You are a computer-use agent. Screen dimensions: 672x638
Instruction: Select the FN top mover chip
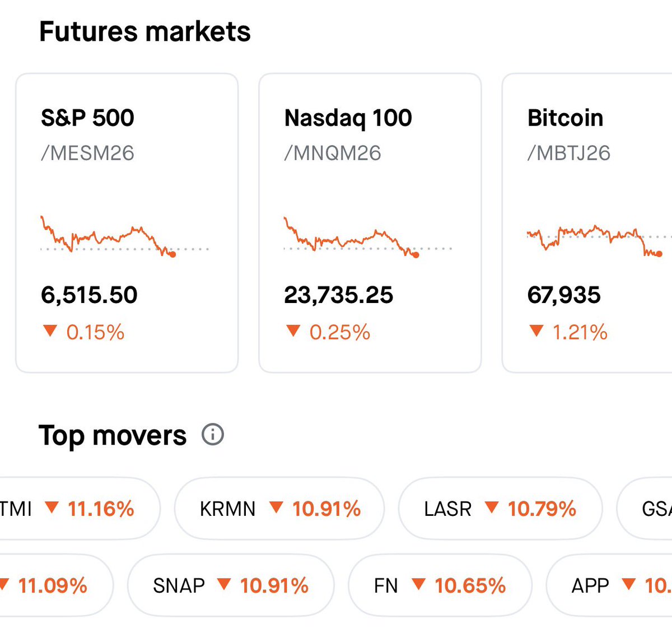(440, 585)
